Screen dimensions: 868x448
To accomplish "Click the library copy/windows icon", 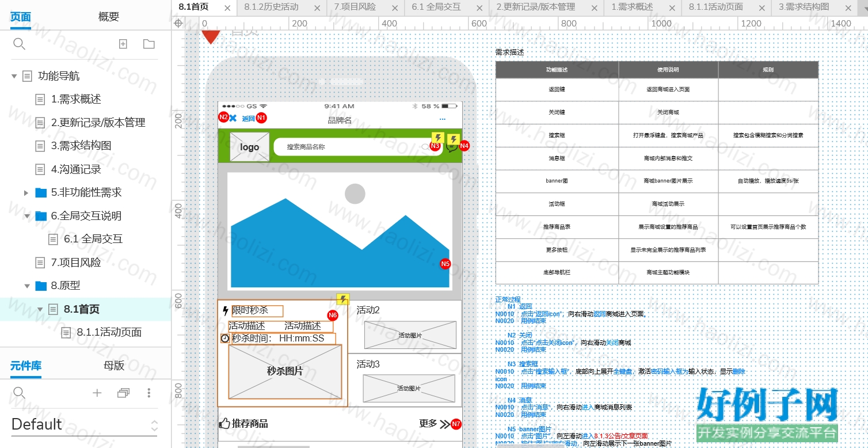I will (x=123, y=393).
